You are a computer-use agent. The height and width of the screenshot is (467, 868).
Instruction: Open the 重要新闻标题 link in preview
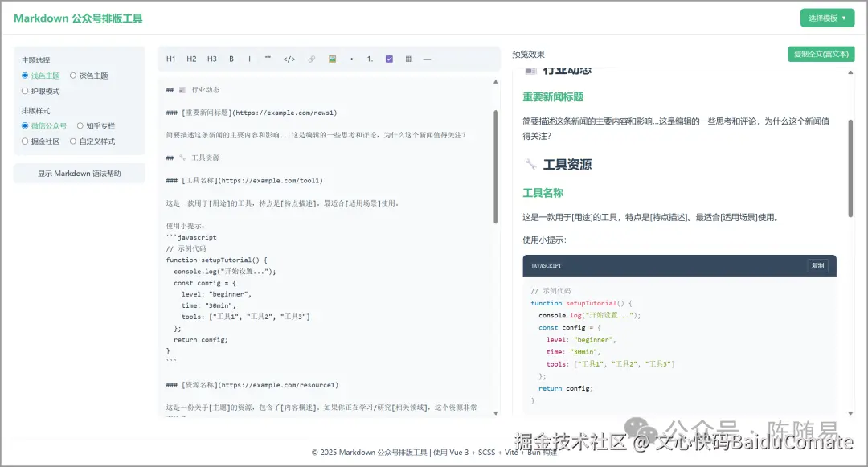(x=553, y=96)
